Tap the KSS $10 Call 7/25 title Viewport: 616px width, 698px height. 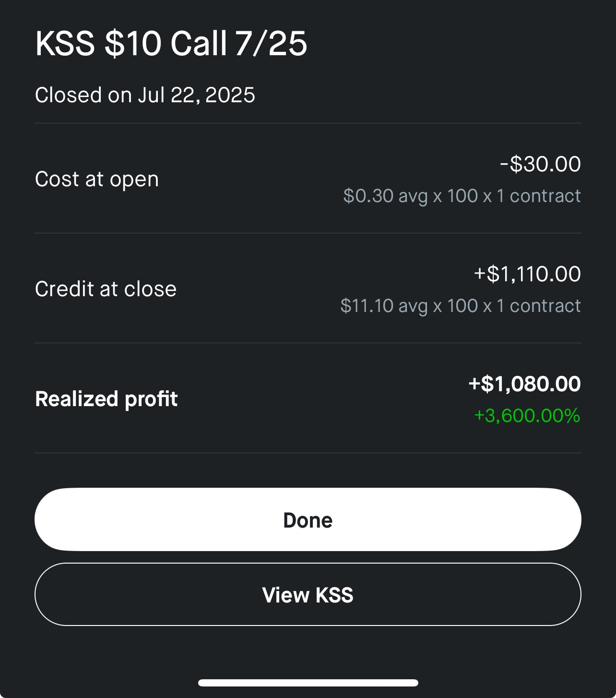pyautogui.click(x=171, y=44)
